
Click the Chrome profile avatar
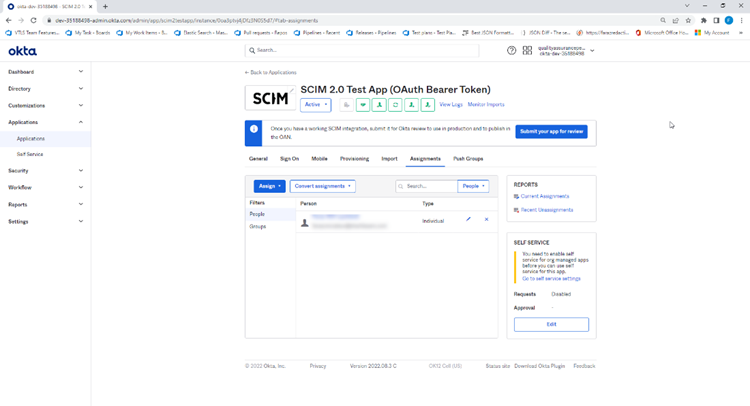729,20
